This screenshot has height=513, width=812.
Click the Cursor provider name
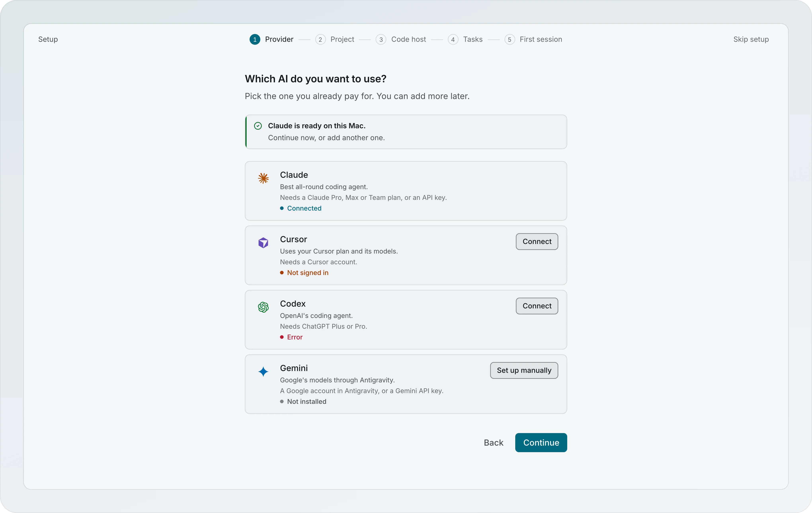pyautogui.click(x=293, y=239)
